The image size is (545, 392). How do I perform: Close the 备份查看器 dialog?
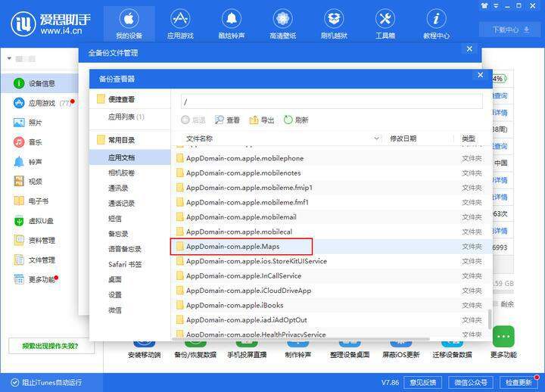click(x=481, y=75)
